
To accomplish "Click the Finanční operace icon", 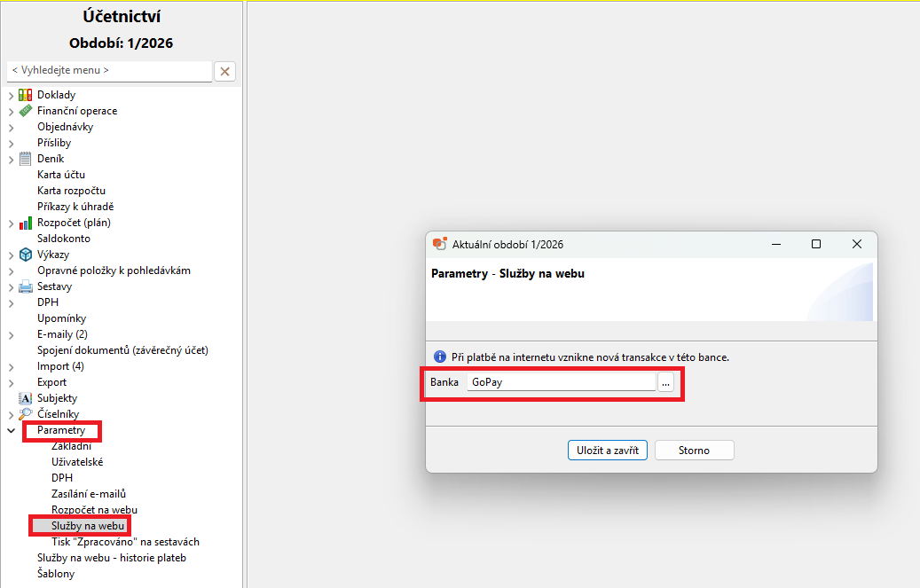I will (26, 111).
